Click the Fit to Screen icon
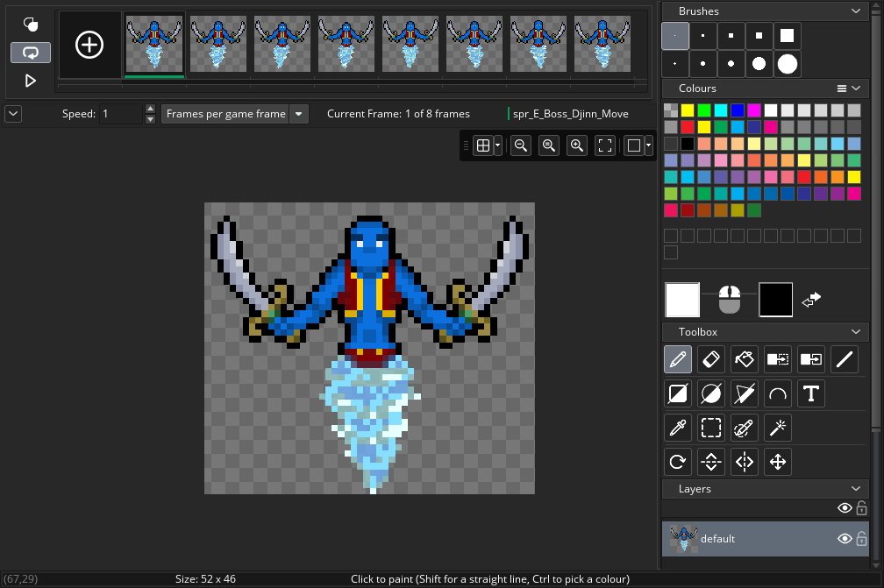Viewport: 884px width, 588px height. pos(605,145)
